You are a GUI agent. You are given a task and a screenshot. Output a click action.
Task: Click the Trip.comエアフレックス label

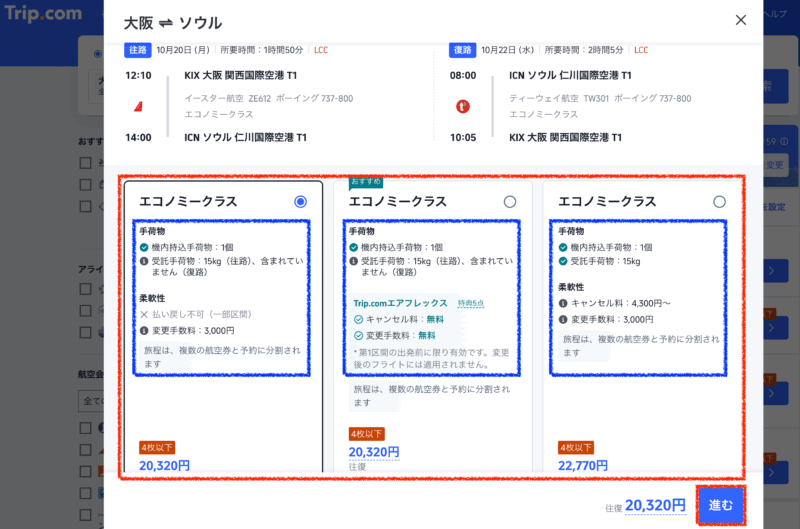tap(400, 303)
